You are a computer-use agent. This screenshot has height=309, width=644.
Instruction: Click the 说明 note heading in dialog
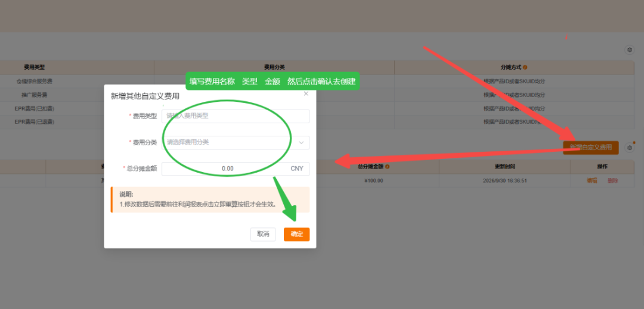126,194
